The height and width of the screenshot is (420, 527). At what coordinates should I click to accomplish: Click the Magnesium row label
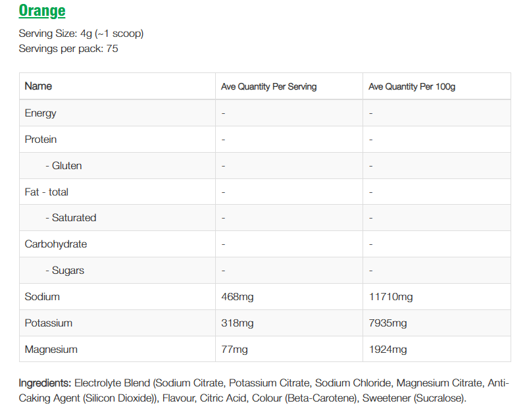click(x=51, y=350)
